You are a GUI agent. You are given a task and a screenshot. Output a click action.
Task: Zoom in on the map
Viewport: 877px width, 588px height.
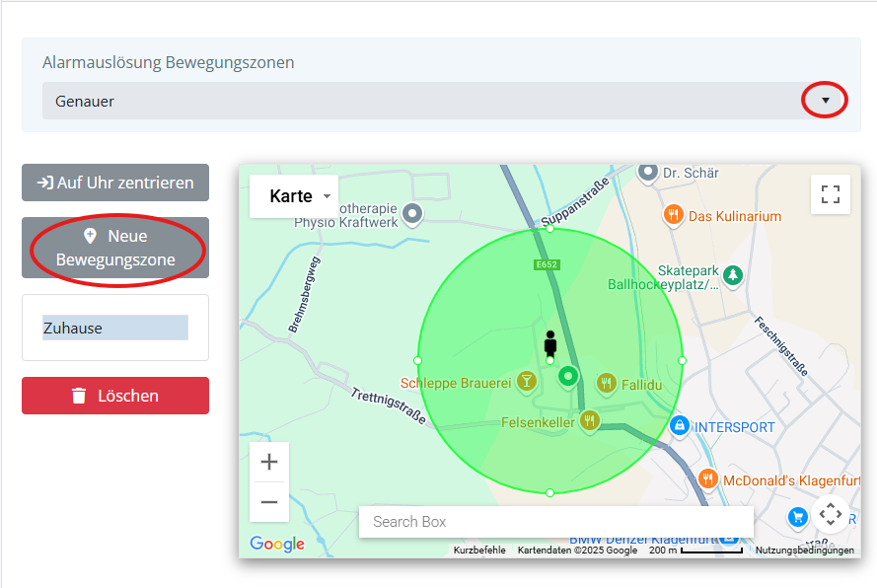pos(269,462)
